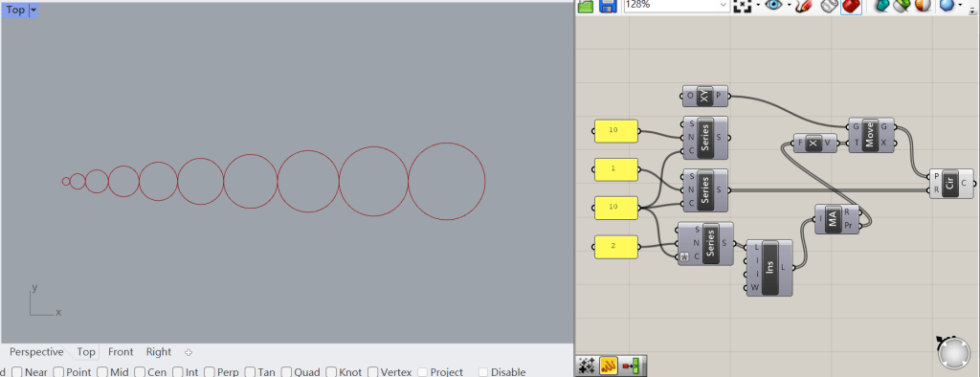The height and width of the screenshot is (377, 980).
Task: Toggle the Disable osnap checkbox
Action: click(483, 372)
